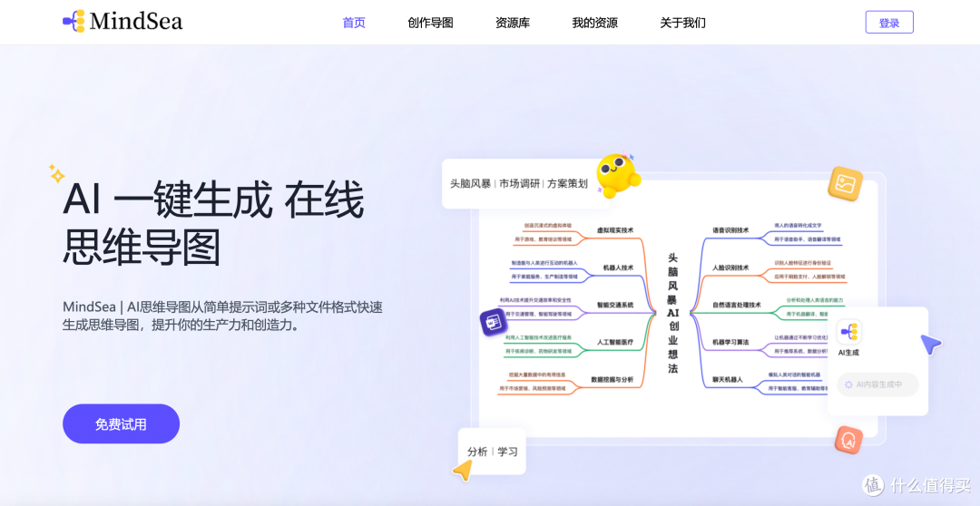Click the yellow cursor arrow near 分析

tap(463, 470)
